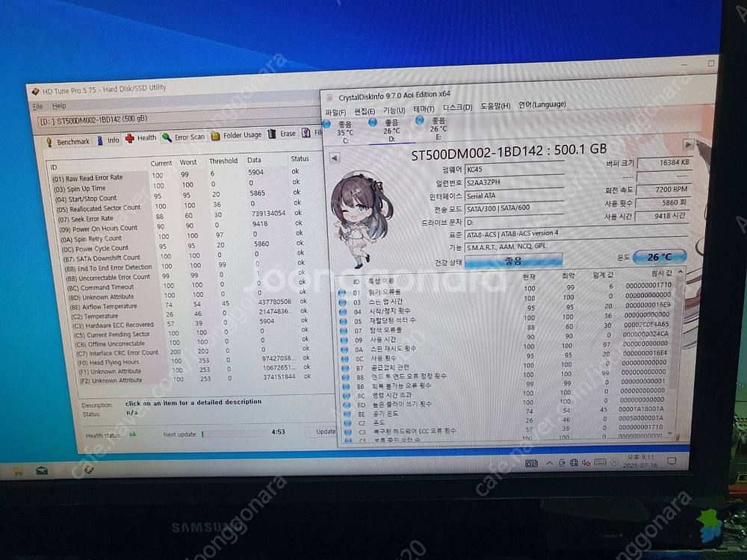This screenshot has height=560, width=747.
Task: Click the next-update progress bar in HD Tune
Action: [x=234, y=433]
